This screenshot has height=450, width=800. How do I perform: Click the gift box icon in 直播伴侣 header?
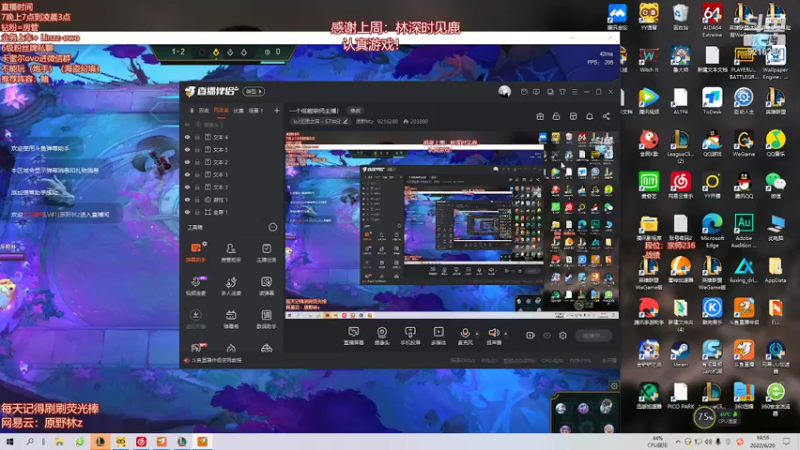pos(540,116)
